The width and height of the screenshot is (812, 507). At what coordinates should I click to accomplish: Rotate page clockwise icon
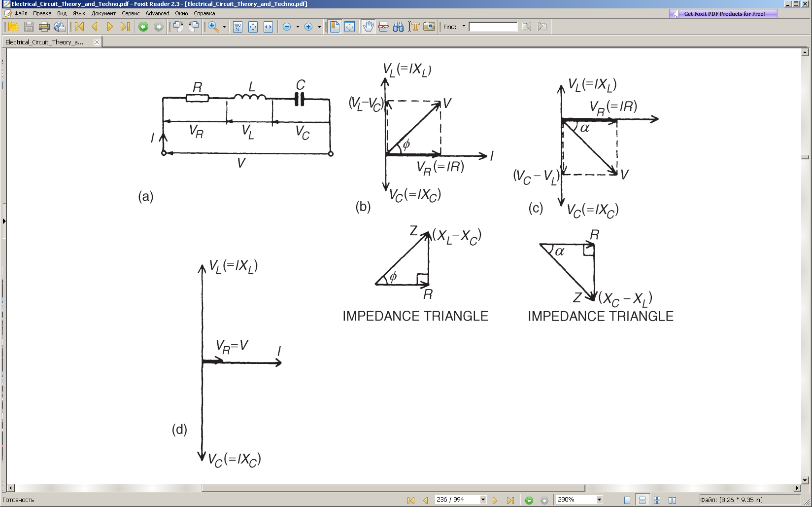178,27
